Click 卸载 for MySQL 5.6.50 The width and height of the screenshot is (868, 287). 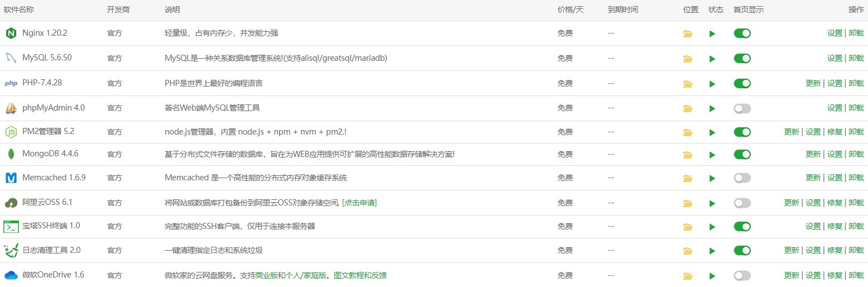(856, 58)
